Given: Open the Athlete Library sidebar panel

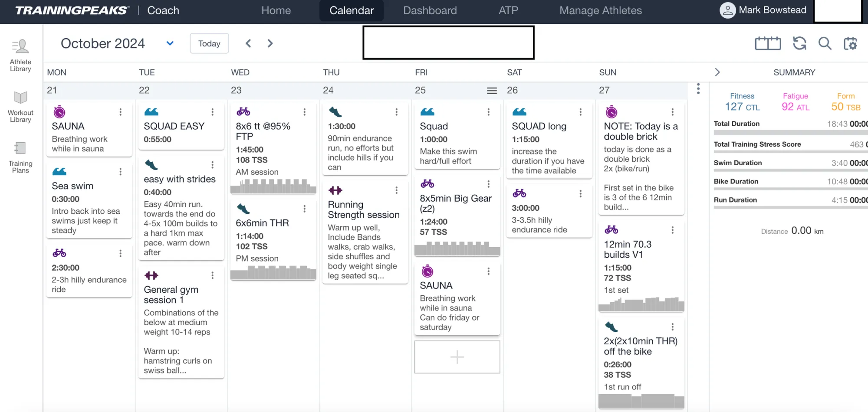Looking at the screenshot, I should pos(20,56).
